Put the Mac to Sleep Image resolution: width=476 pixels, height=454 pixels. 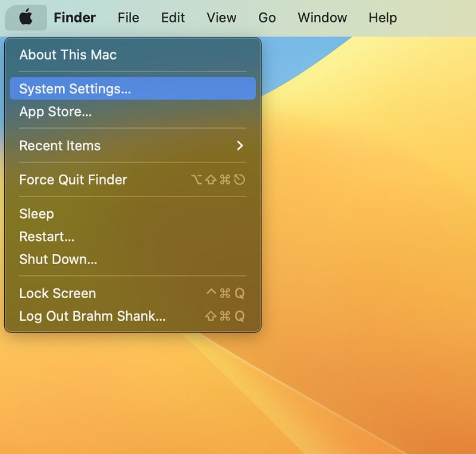[37, 214]
